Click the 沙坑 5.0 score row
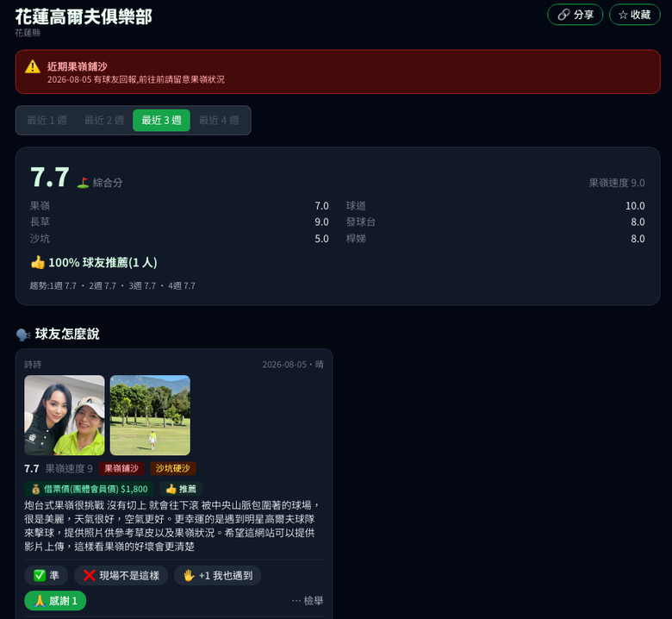Screen dimensions: 672x619 pos(179,239)
